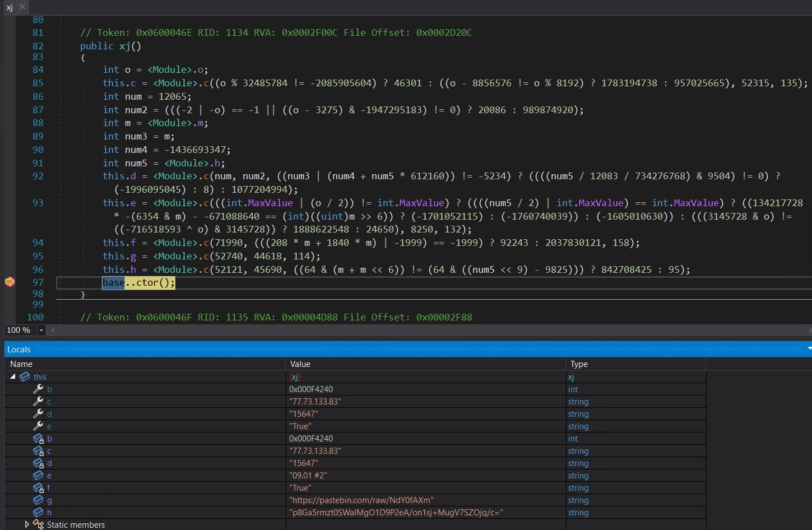Open the Locals panel options dropdown arrow
This screenshot has height=530, width=812.
809,348
